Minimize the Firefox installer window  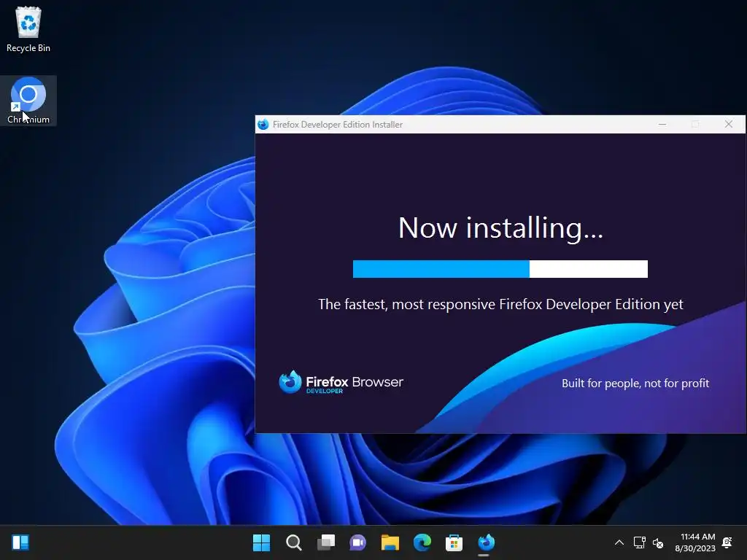tap(662, 124)
